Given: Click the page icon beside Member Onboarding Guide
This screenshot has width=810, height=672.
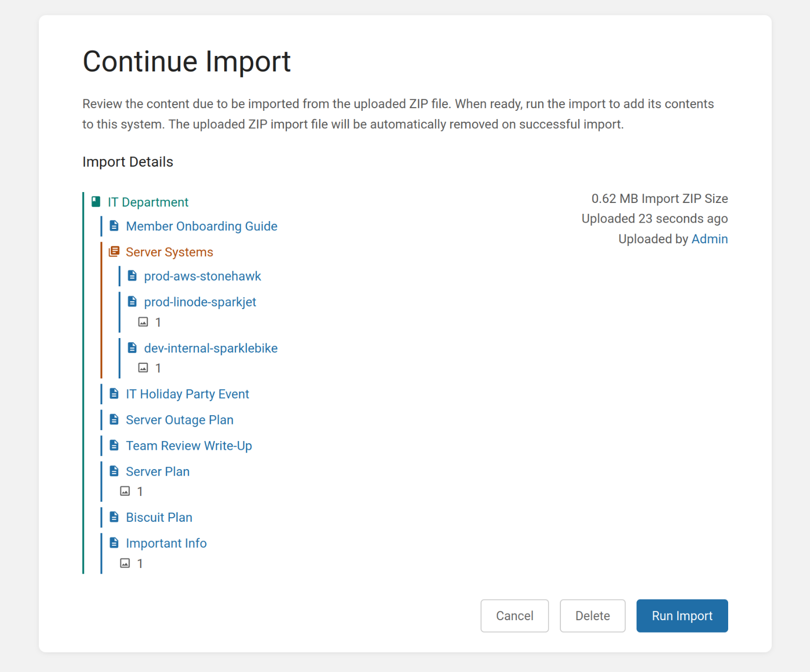Looking at the screenshot, I should pyautogui.click(x=114, y=226).
